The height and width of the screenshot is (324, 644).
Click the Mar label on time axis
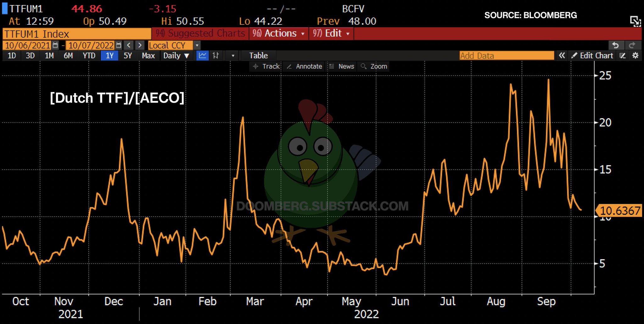coord(255,301)
